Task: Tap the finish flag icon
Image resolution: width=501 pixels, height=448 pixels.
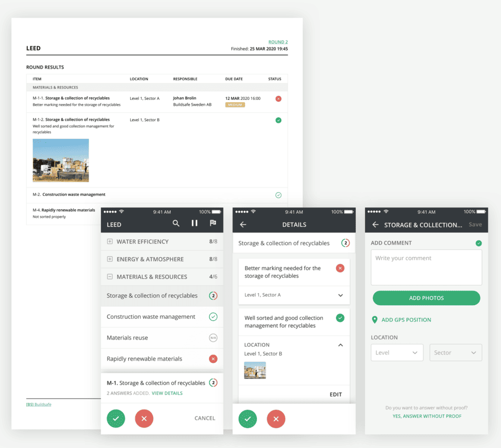Action: point(213,224)
